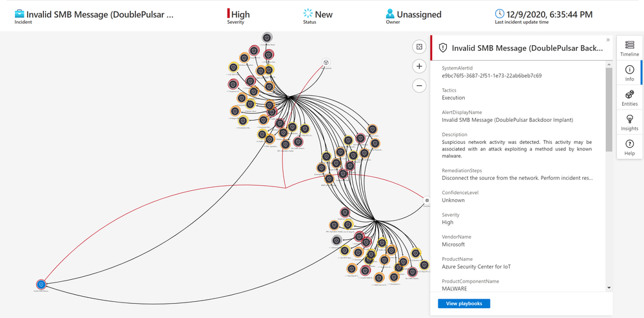Click the ConfidenceLevel value Unknown
The image size is (644, 318).
[x=453, y=200]
